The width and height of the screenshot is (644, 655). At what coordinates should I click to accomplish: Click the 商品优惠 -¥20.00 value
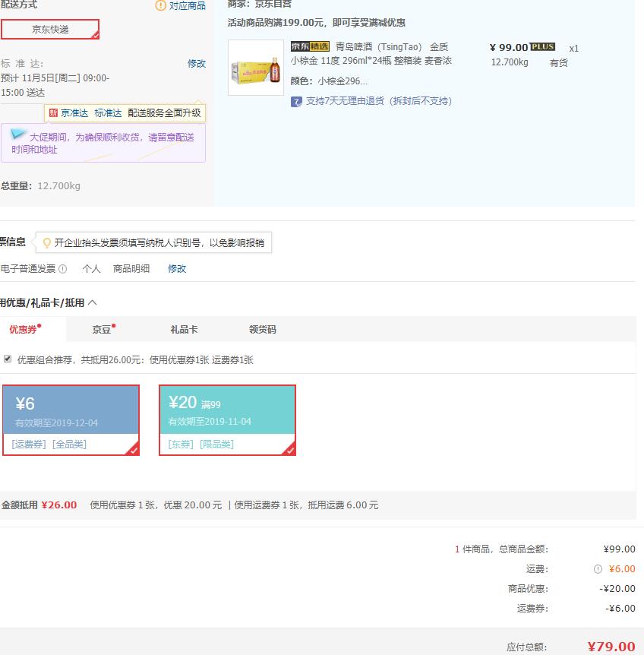pos(617,589)
